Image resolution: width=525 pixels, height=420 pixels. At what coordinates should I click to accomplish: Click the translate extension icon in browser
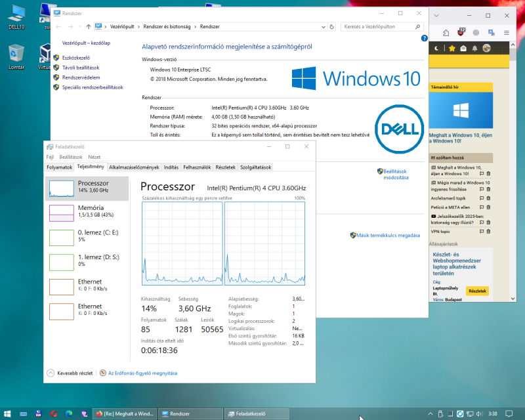(x=491, y=33)
